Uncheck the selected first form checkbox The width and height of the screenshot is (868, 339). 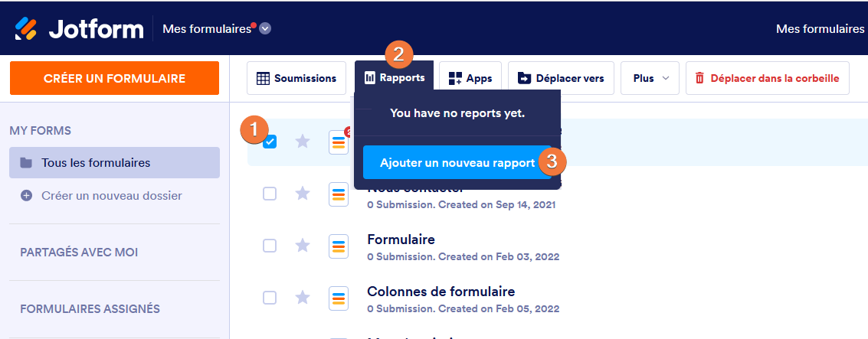(270, 142)
